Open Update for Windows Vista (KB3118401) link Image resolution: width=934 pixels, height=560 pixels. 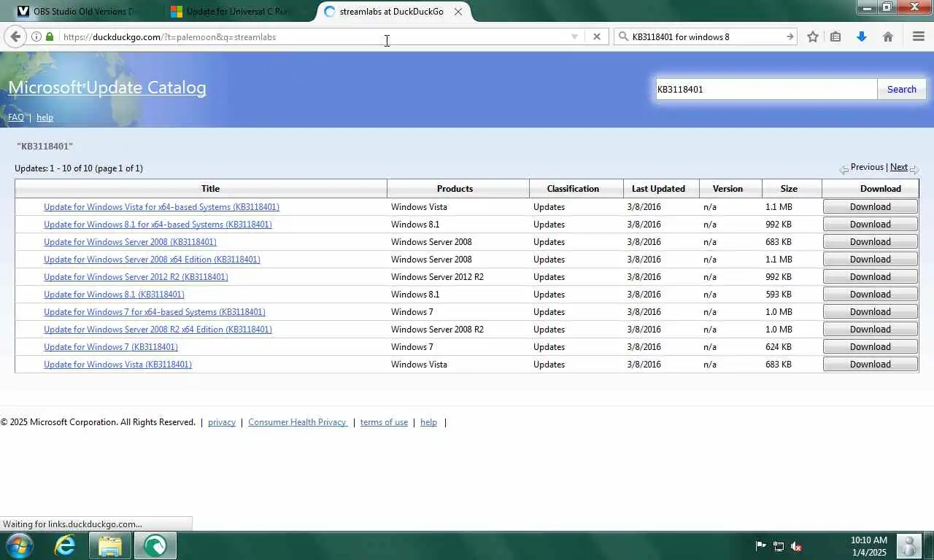[117, 365]
